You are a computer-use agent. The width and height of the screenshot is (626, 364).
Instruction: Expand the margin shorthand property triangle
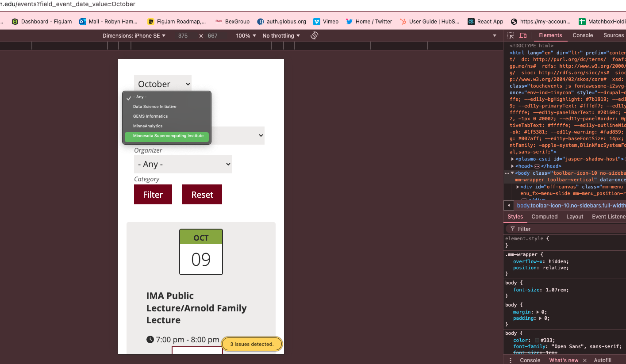tap(538, 312)
